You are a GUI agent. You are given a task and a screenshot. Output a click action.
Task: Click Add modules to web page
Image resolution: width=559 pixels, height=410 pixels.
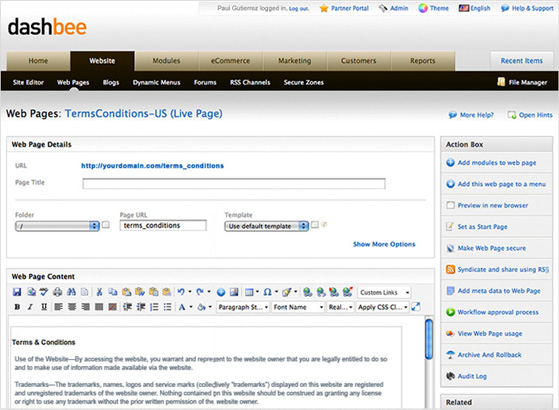coord(497,163)
